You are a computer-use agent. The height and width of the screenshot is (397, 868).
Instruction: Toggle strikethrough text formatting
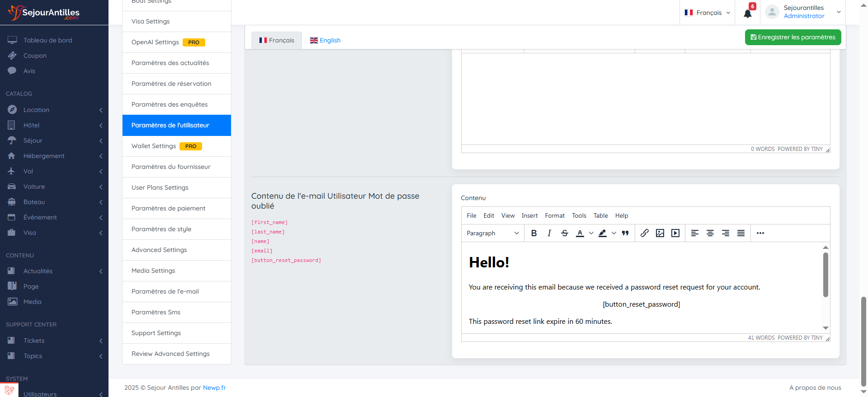[x=565, y=233]
